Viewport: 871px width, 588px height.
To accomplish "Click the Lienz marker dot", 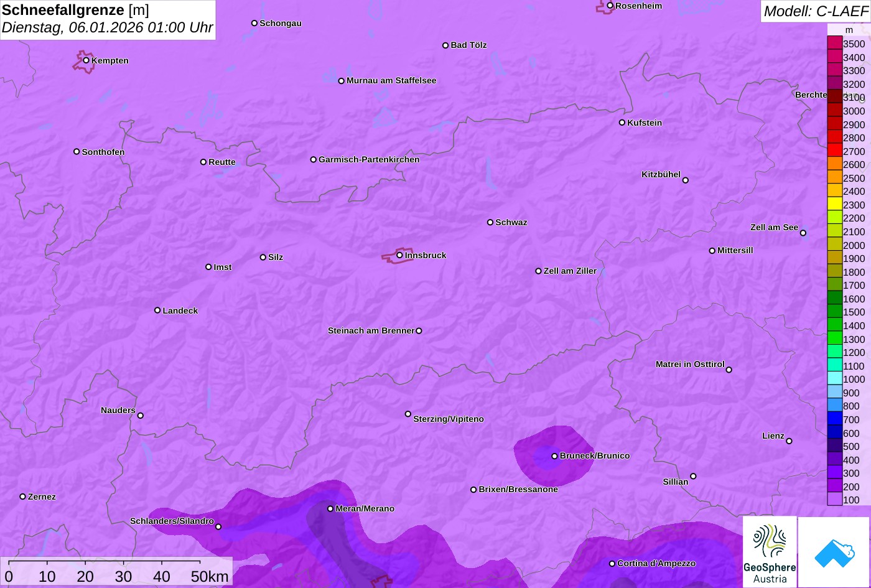I will click(789, 441).
